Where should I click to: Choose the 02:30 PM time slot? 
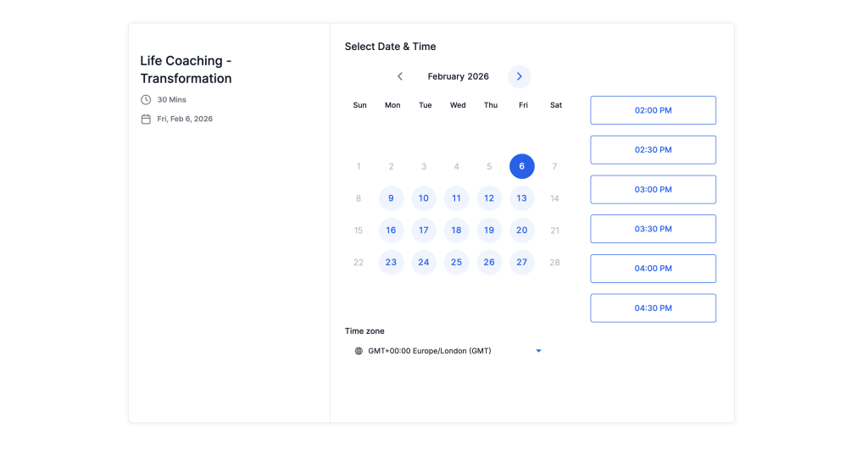[653, 150]
